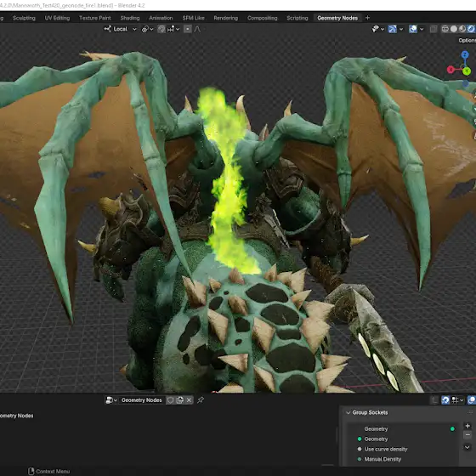476x476 pixels.
Task: Open the Texture Paint workspace tab
Action: tap(95, 18)
